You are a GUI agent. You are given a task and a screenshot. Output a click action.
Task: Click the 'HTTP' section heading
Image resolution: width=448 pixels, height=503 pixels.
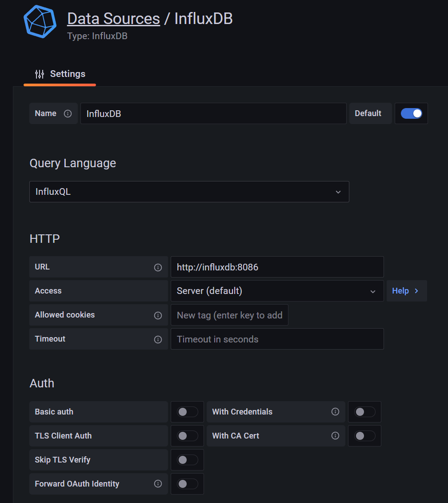coord(44,239)
